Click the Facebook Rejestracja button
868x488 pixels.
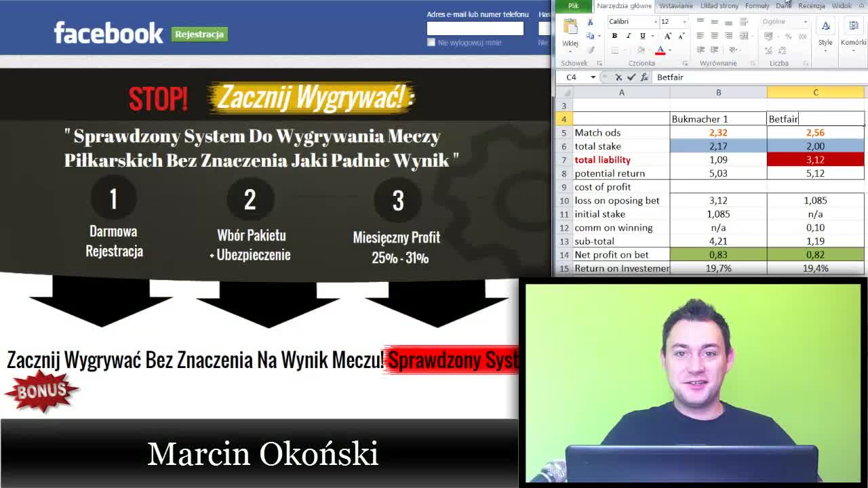click(199, 34)
